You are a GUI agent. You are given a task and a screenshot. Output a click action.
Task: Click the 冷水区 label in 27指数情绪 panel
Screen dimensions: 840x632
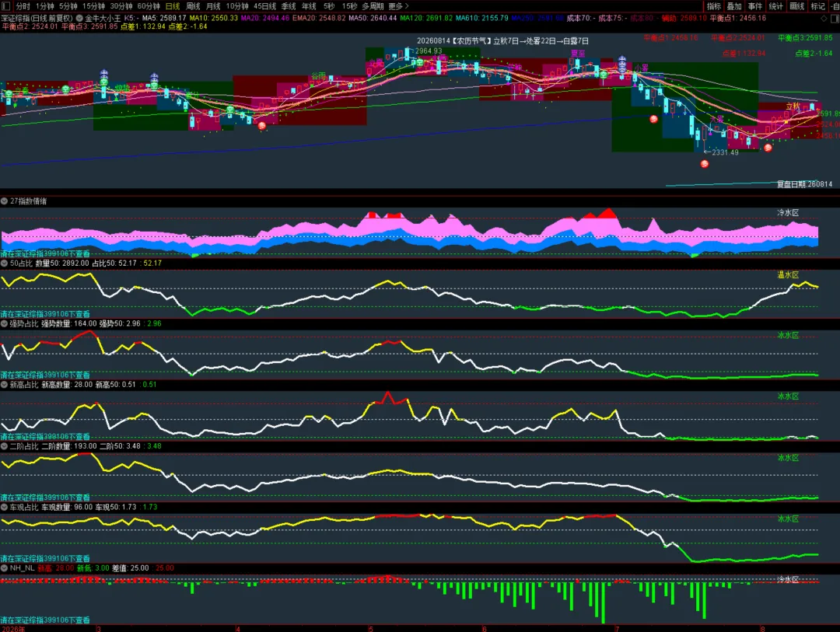pos(788,213)
